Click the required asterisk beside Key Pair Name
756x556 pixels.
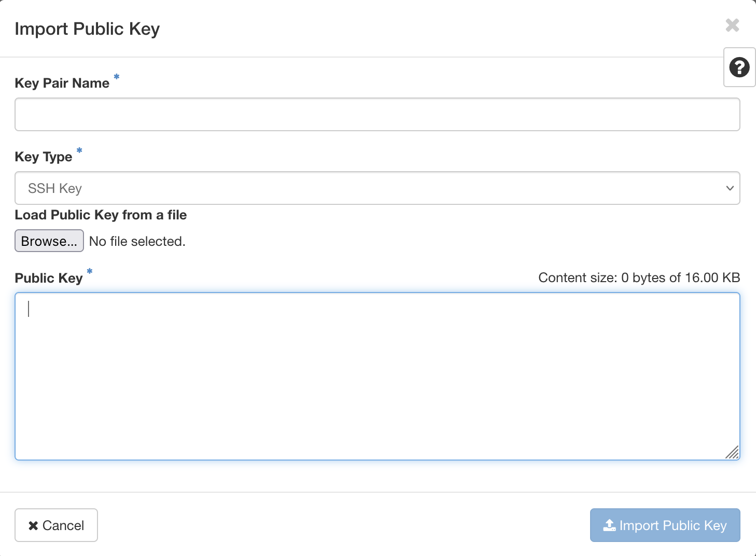point(116,77)
